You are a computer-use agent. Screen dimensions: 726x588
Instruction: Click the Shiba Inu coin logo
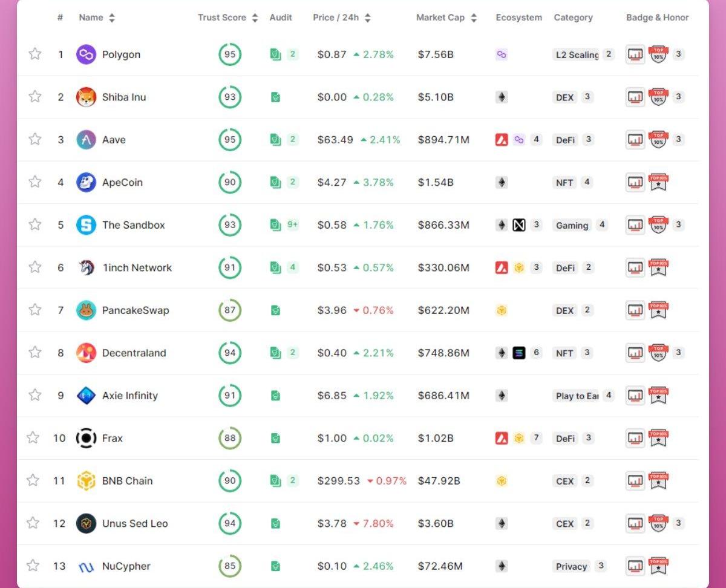pos(86,97)
